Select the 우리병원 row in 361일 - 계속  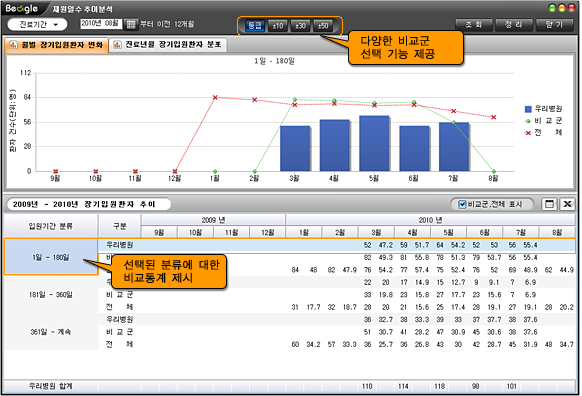click(337, 319)
